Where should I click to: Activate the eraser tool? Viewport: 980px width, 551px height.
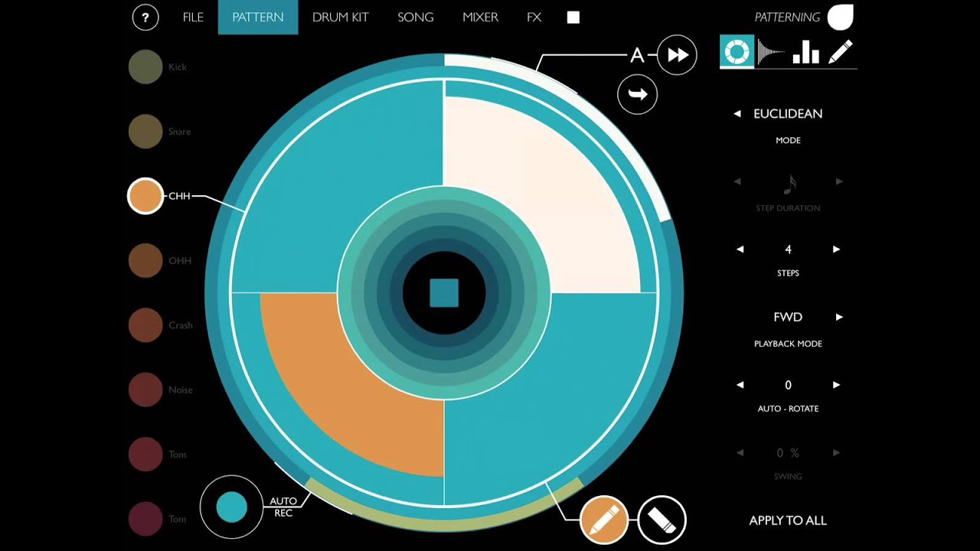[661, 520]
